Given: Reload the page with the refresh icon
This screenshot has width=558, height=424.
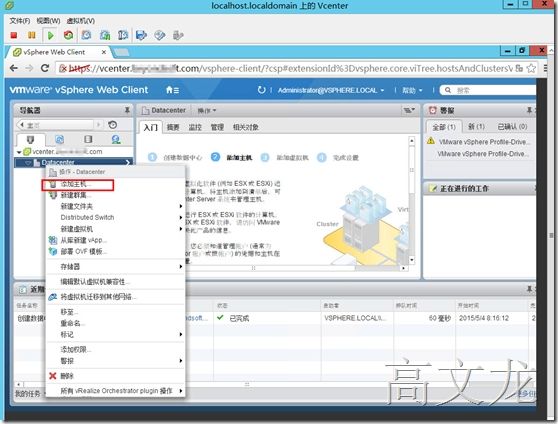Looking at the screenshot, I should point(45,68).
